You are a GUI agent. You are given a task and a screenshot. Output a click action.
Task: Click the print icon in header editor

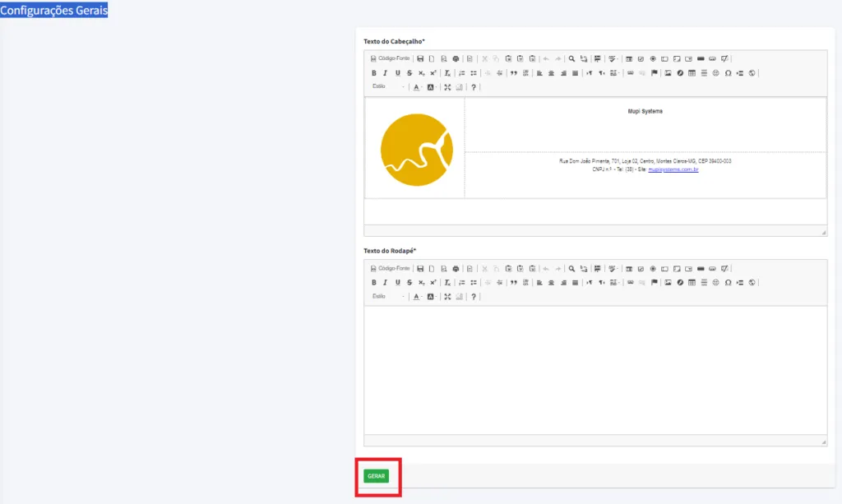coord(456,59)
